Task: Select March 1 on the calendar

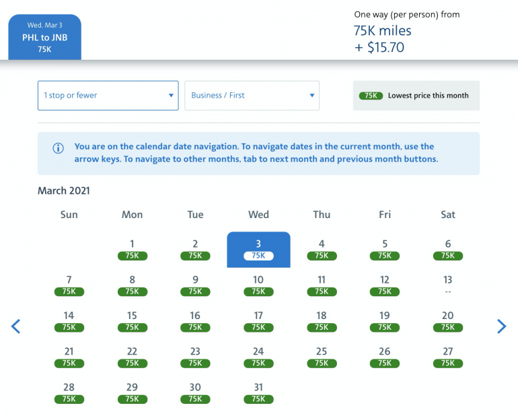Action: 132,249
